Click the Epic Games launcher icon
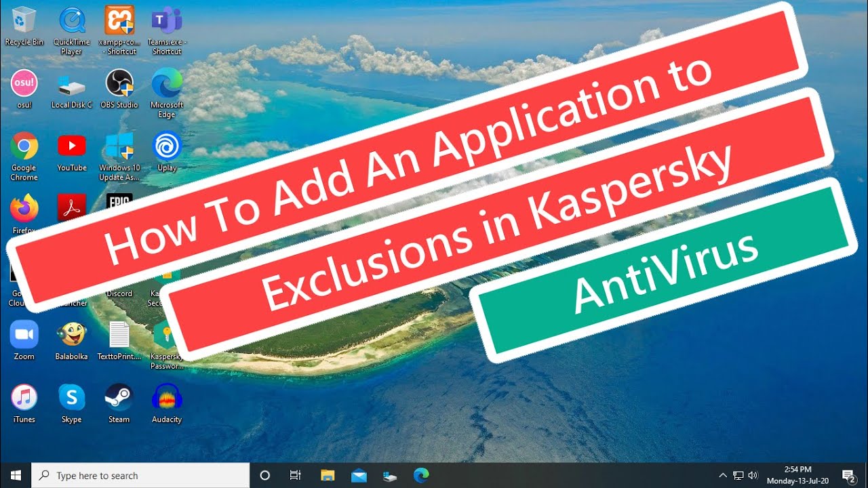 tap(119, 201)
